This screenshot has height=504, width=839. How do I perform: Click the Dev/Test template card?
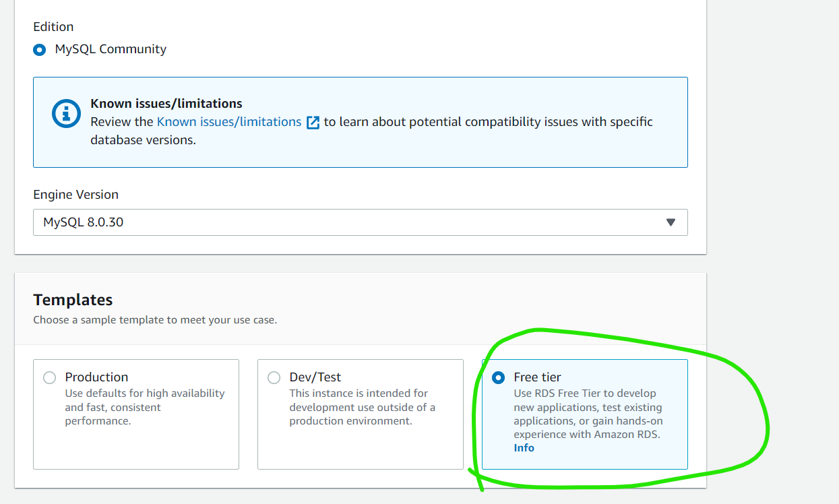361,414
